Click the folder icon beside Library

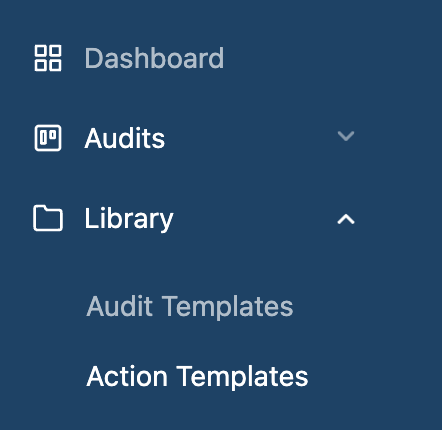point(48,218)
